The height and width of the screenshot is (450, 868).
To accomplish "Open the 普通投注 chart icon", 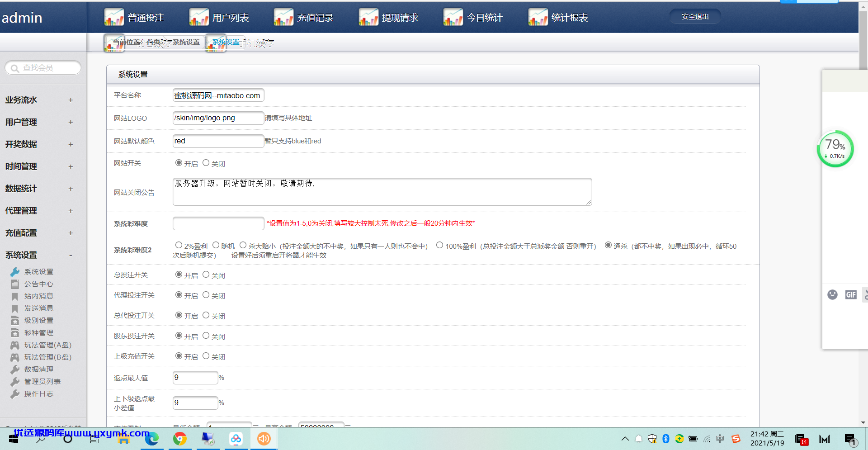I will pyautogui.click(x=114, y=17).
